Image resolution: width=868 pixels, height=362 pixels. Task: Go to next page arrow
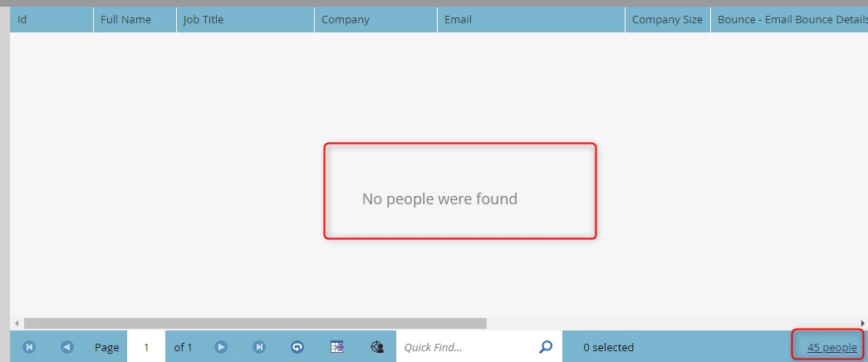point(221,347)
